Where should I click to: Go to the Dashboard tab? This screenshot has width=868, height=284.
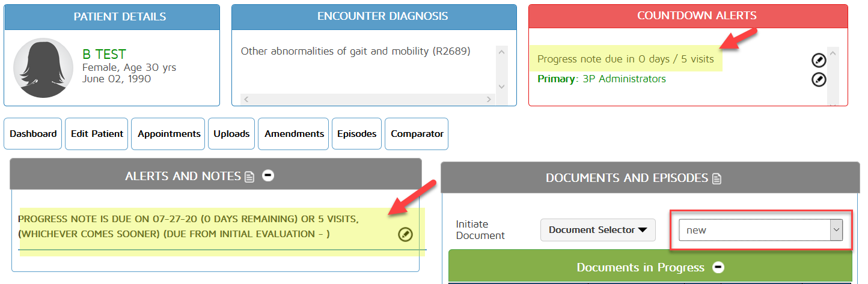pyautogui.click(x=33, y=134)
